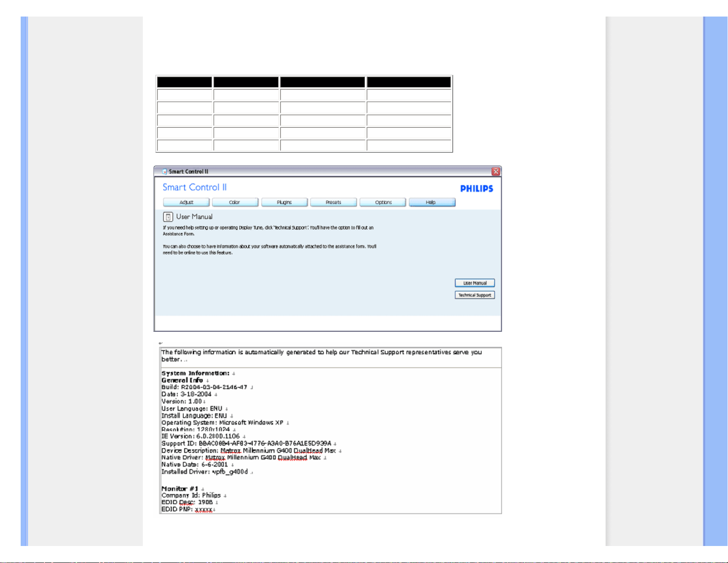This screenshot has width=728, height=563.
Task: Click the 'User Manual' section heading
Action: point(194,217)
